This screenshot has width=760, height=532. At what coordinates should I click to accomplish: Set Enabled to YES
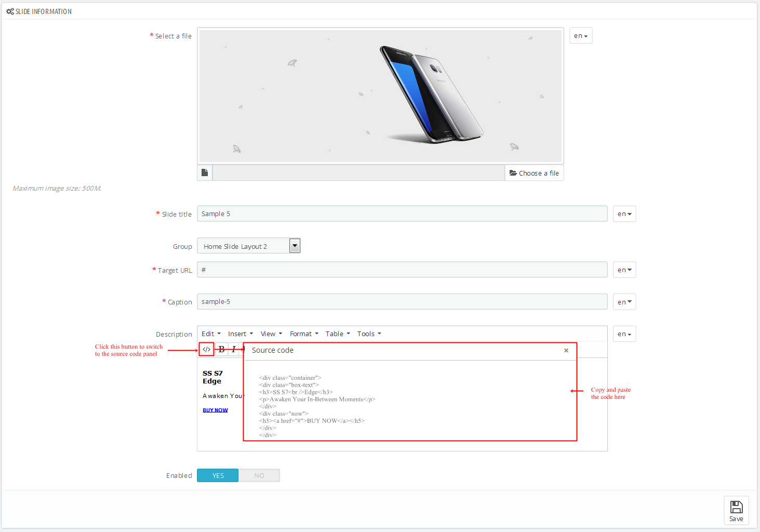[218, 475]
